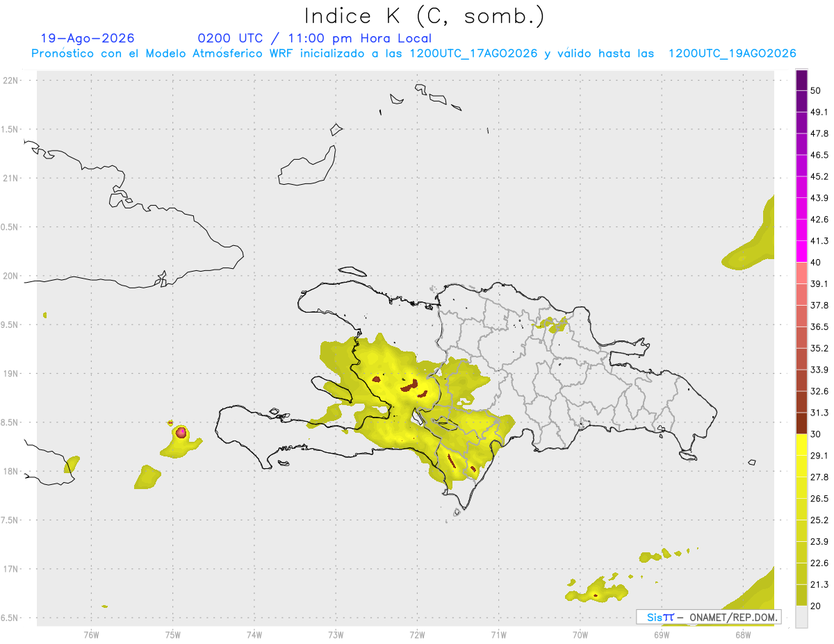The height and width of the screenshot is (644, 834).
Task: Click the '18N' latitude label
Action: (x=12, y=471)
